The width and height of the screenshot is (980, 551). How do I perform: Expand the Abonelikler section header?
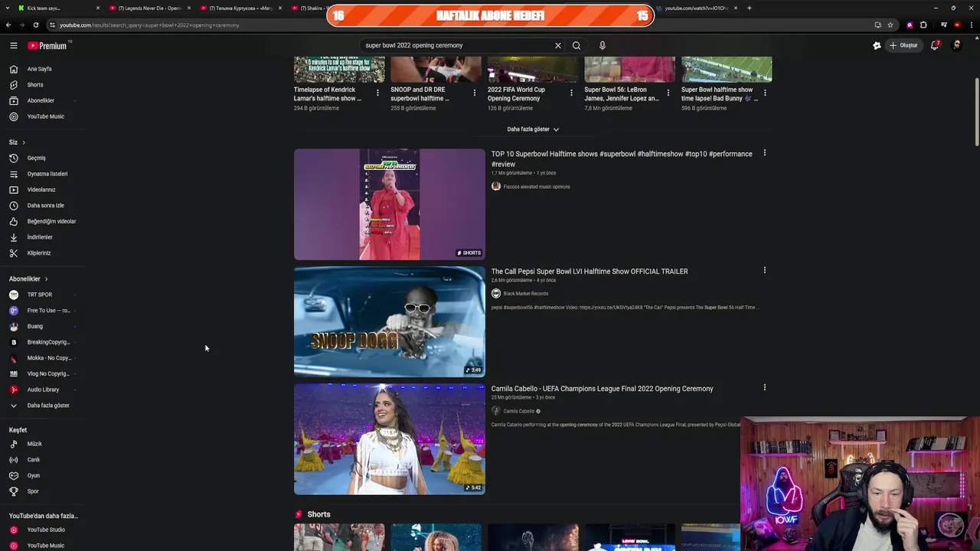click(x=28, y=279)
